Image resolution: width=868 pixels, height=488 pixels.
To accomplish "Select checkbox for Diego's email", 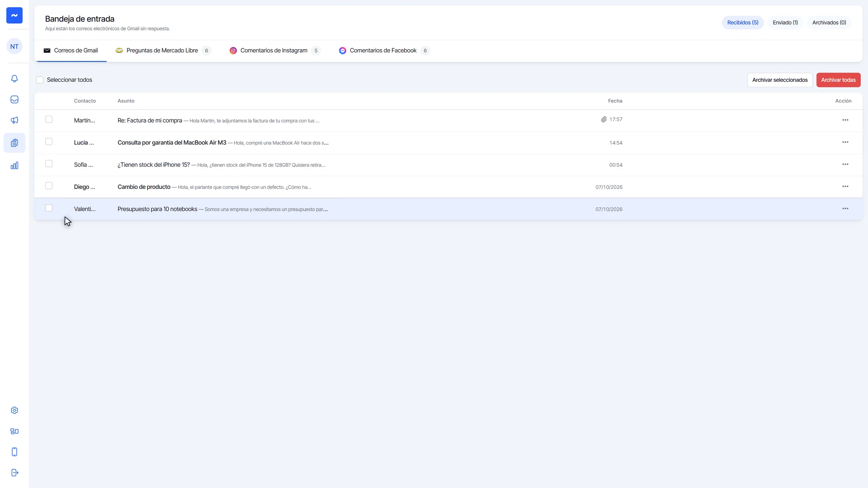I will coord(49,186).
